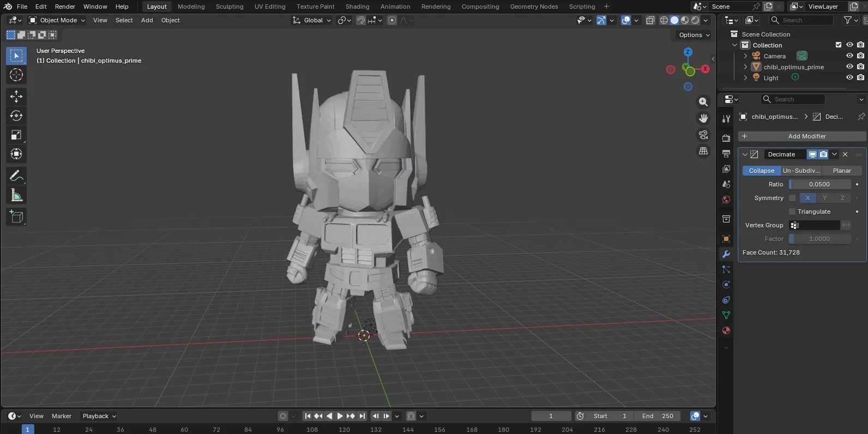Click current frame number field
The image size is (868, 434).
click(x=551, y=416)
